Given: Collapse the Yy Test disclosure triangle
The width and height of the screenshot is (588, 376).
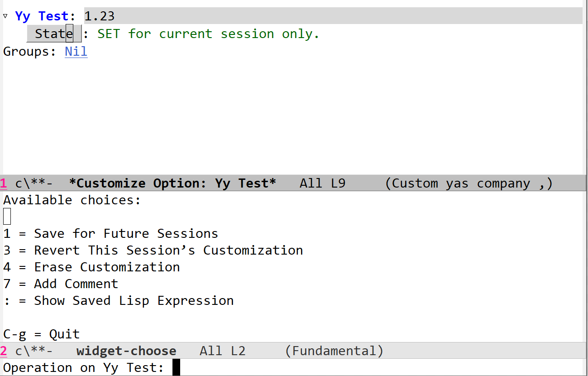Looking at the screenshot, I should click(x=5, y=16).
